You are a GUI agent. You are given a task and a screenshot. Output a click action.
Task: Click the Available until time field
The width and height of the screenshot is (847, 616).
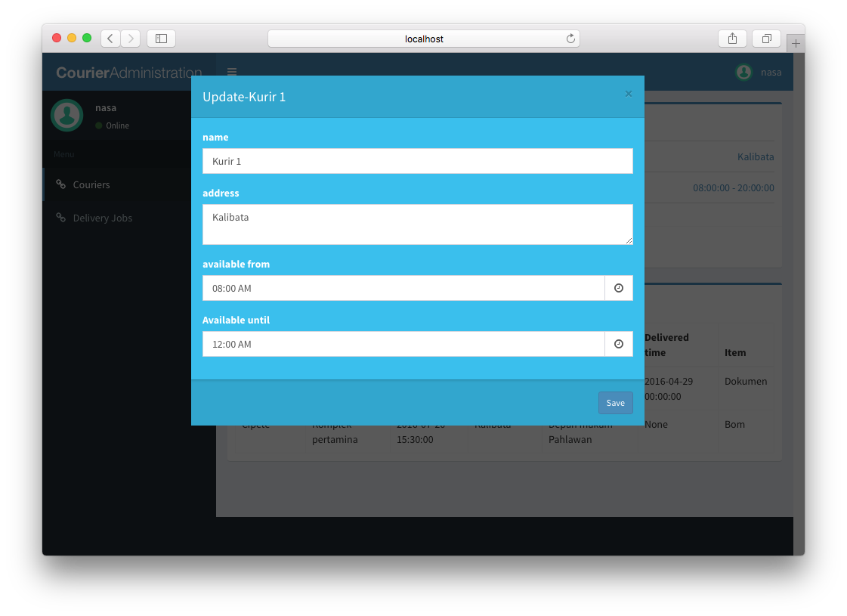tap(403, 344)
